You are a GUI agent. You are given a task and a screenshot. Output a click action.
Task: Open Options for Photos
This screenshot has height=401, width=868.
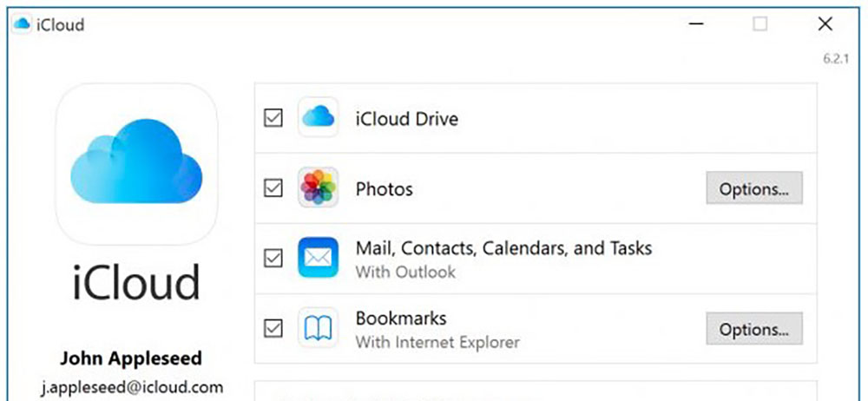(x=754, y=188)
